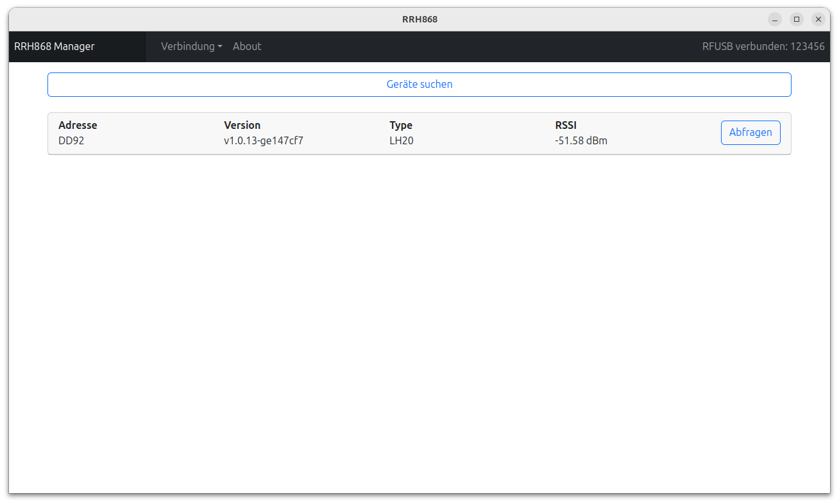Viewport: 839px width, 504px height.
Task: Click Abfragen for device DD92
Action: pyautogui.click(x=750, y=133)
